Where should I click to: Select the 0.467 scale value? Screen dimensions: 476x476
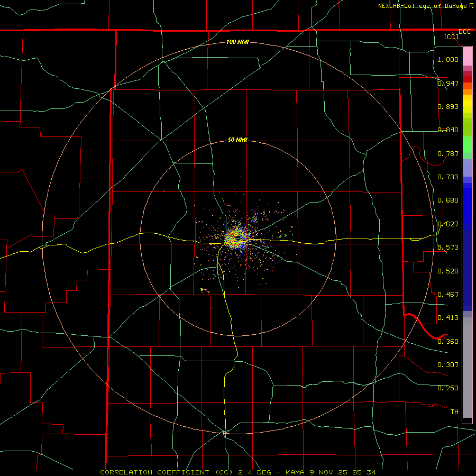448,294
